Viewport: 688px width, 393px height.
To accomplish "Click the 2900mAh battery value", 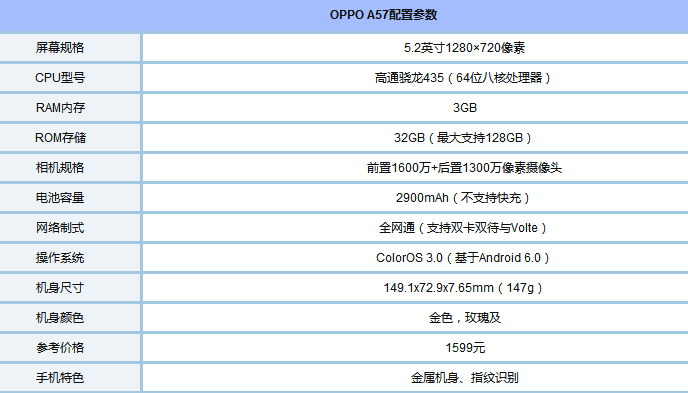I will (464, 197).
